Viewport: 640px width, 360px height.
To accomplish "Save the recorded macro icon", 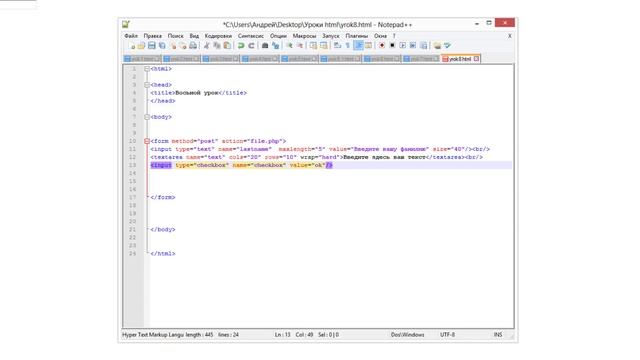I will click(x=423, y=46).
